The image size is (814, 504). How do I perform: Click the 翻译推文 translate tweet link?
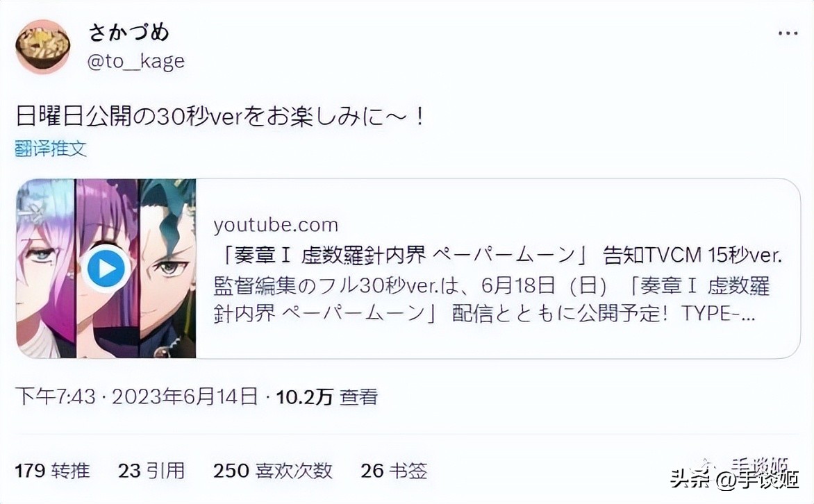(51, 149)
